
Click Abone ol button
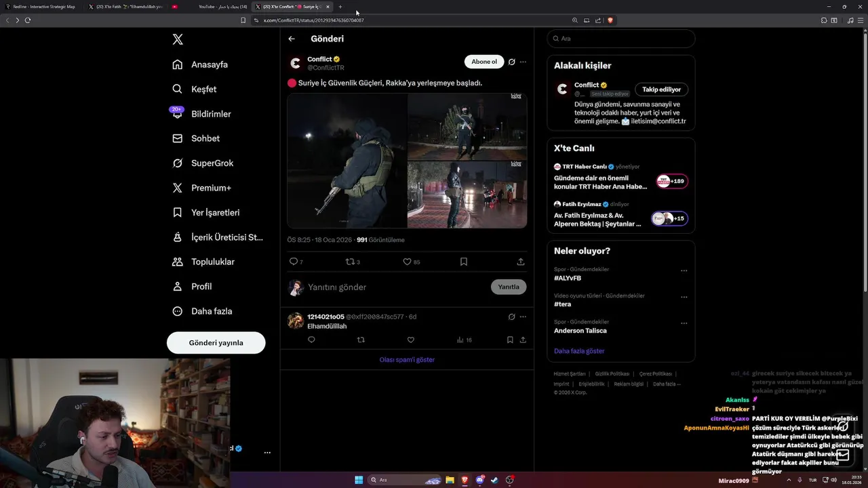coord(484,62)
